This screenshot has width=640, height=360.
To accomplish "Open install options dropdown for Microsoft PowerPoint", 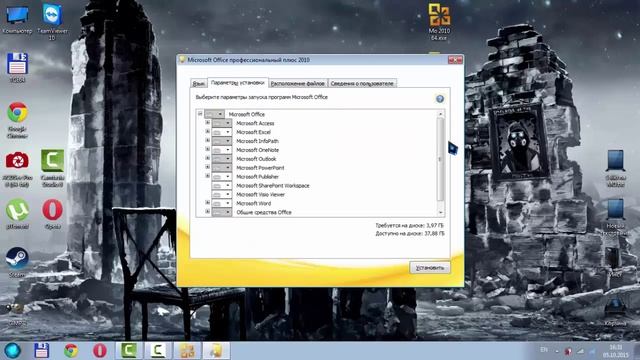I will coord(222,168).
